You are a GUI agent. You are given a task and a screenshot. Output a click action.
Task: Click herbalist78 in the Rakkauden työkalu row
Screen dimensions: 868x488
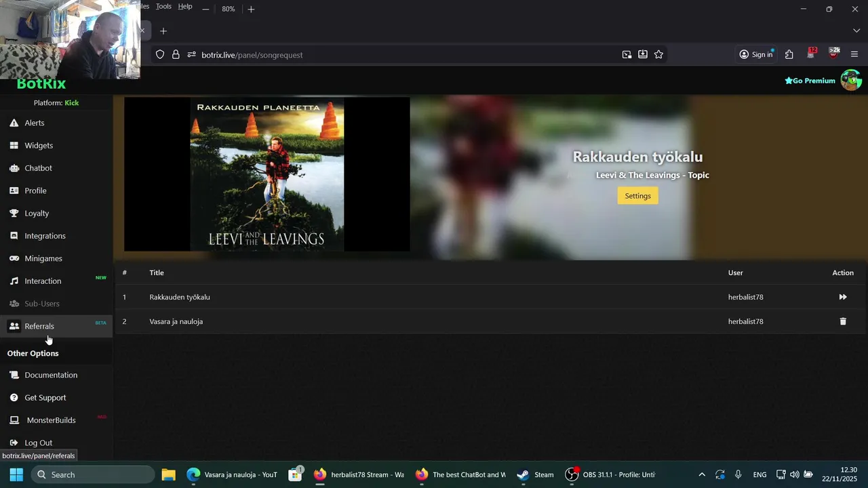click(x=746, y=297)
